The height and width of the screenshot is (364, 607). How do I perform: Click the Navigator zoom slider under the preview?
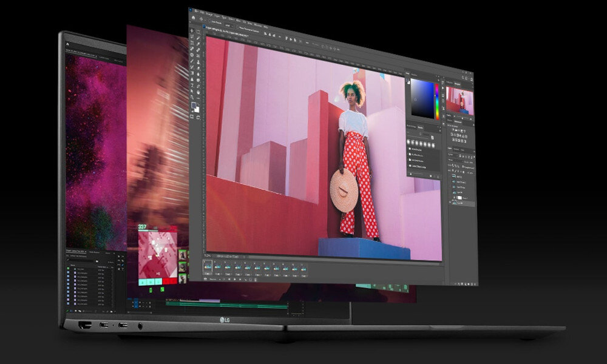point(463,118)
